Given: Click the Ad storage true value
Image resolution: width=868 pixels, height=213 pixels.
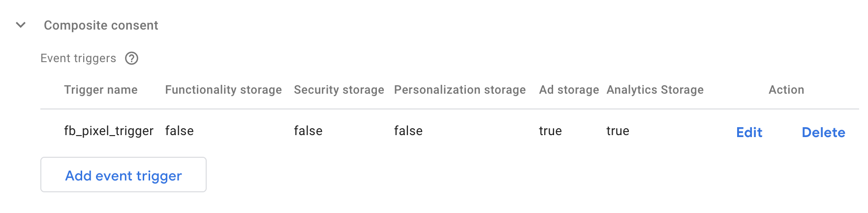Looking at the screenshot, I should point(550,131).
